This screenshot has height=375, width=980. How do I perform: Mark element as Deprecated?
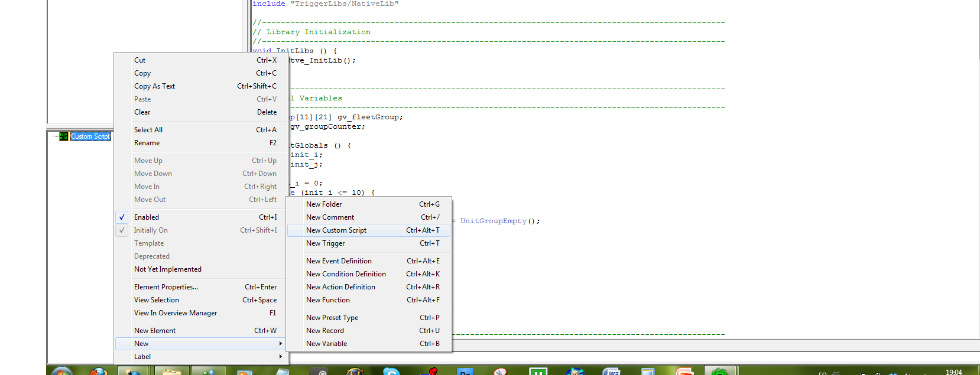pos(201,256)
